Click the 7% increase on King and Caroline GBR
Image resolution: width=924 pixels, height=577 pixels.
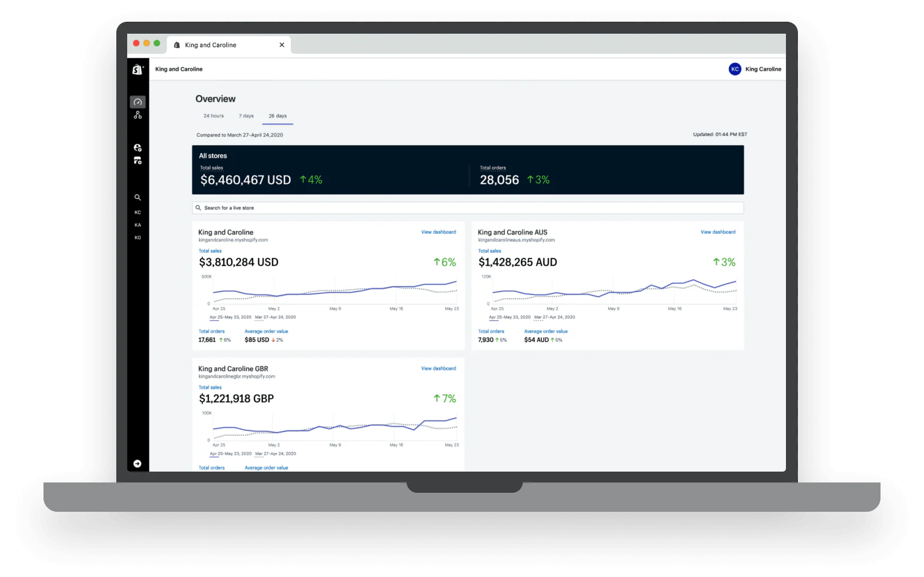tap(445, 399)
